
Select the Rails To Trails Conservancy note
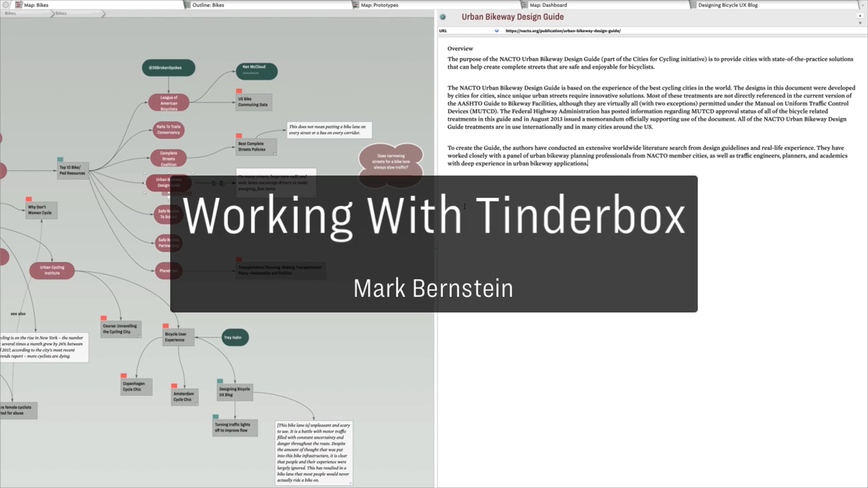pyautogui.click(x=169, y=130)
